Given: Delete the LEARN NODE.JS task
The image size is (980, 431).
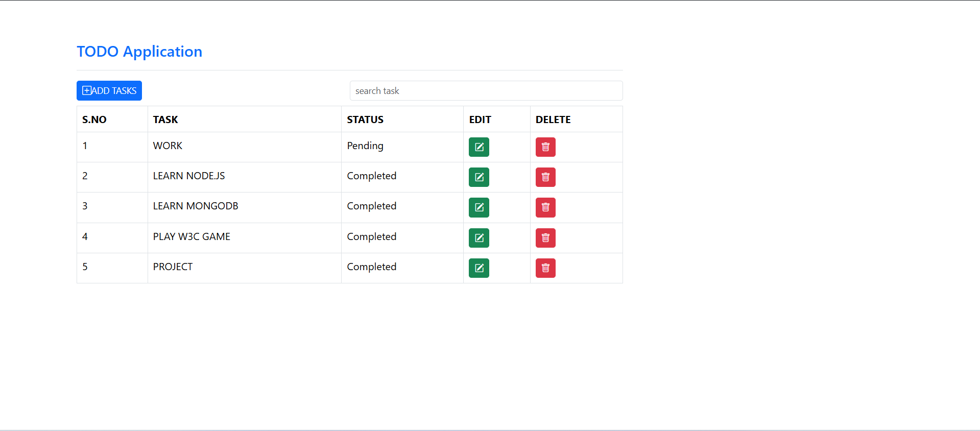Looking at the screenshot, I should click(x=545, y=177).
